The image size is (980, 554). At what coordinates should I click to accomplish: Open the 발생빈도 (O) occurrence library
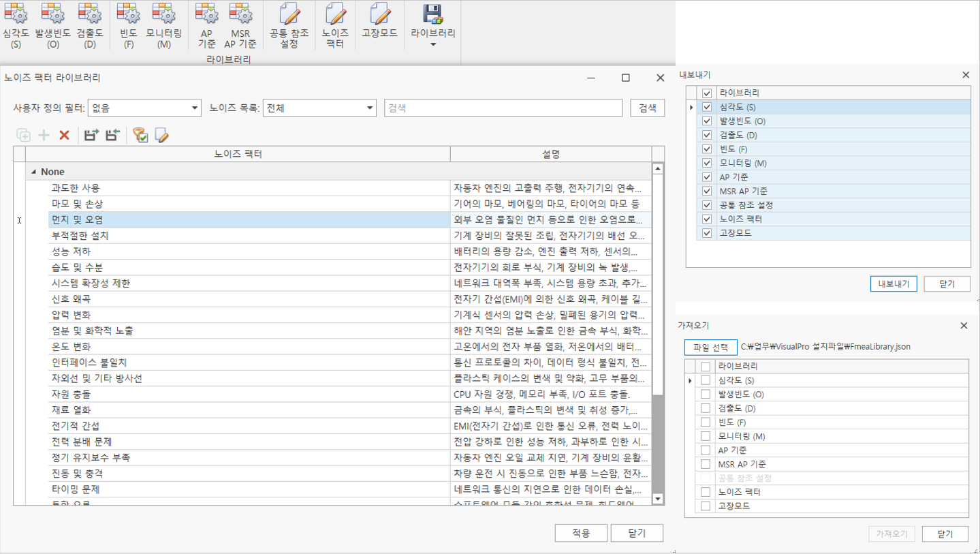coord(52,26)
